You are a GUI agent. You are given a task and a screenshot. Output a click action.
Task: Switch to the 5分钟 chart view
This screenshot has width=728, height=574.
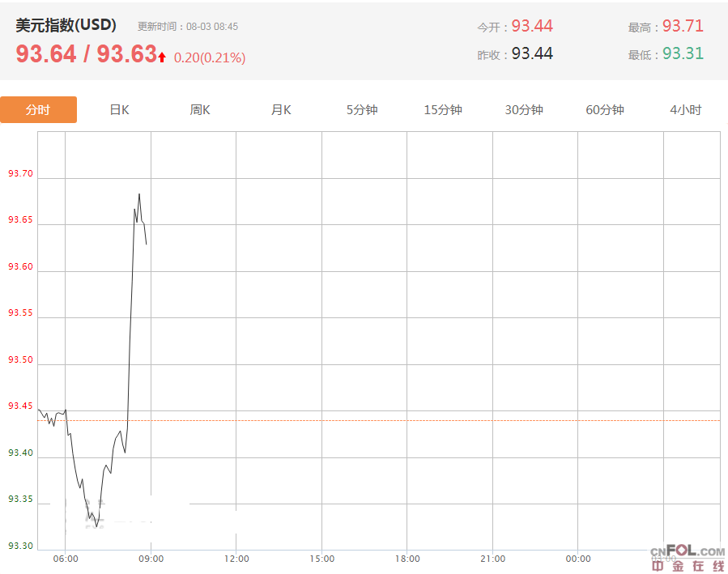pyautogui.click(x=362, y=110)
